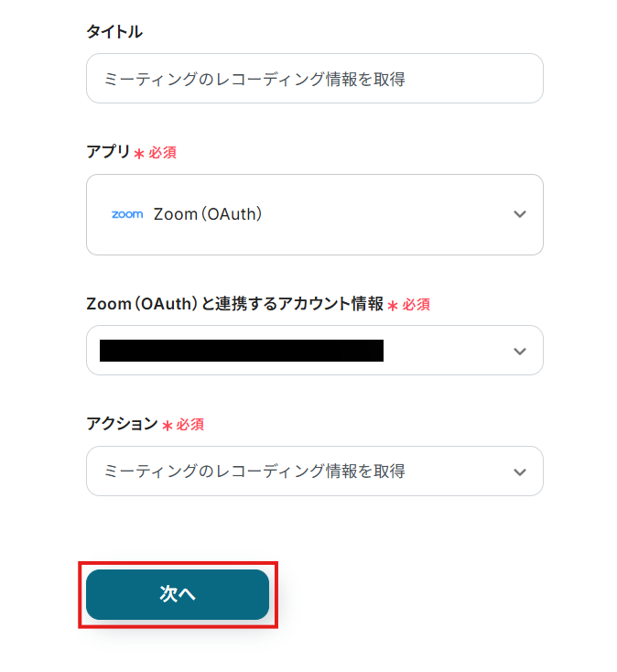Click the タイトル field label
This screenshot has height=672, width=617.
point(114,32)
